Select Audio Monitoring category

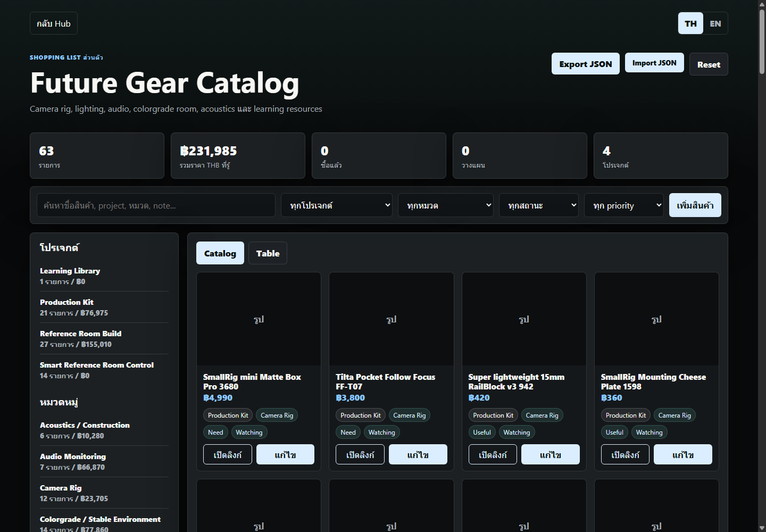point(104,462)
